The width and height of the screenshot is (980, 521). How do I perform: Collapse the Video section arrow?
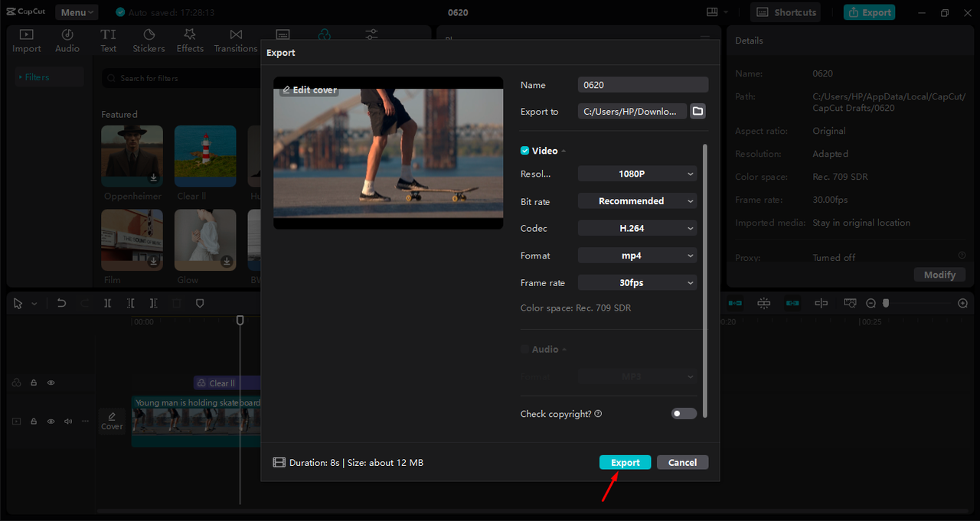[x=563, y=151]
